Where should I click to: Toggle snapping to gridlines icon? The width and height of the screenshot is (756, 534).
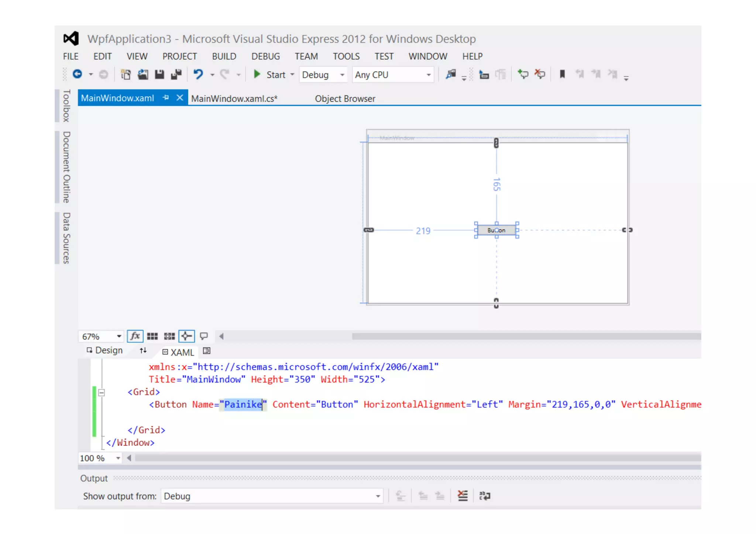tap(169, 336)
